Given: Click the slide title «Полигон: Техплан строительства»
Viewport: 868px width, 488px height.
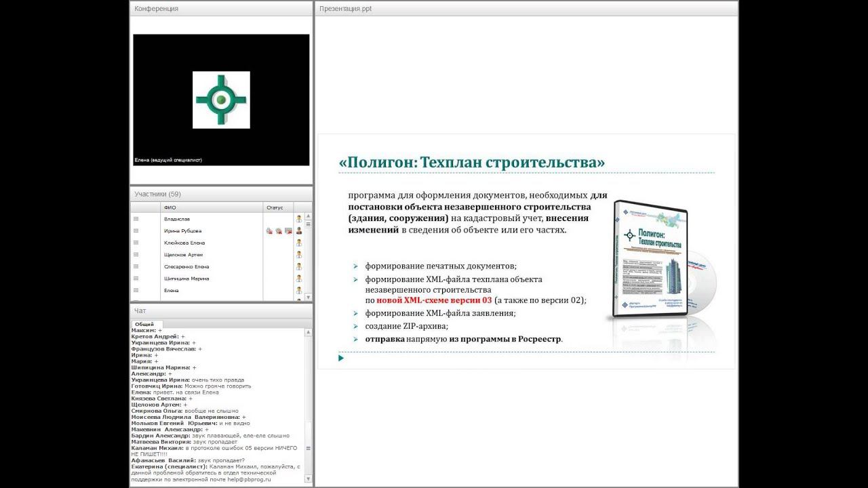Looking at the screenshot, I should [x=472, y=163].
